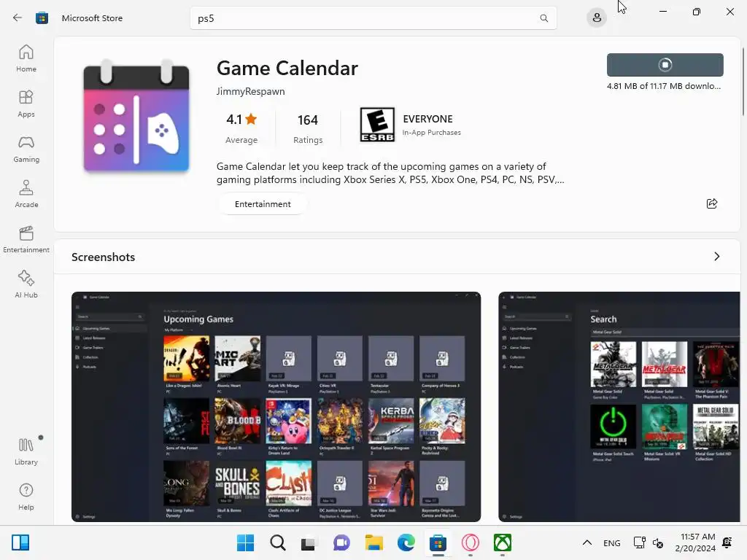Open the Chat app on the taskbar
Screen dimensions: 747x560
click(341, 542)
